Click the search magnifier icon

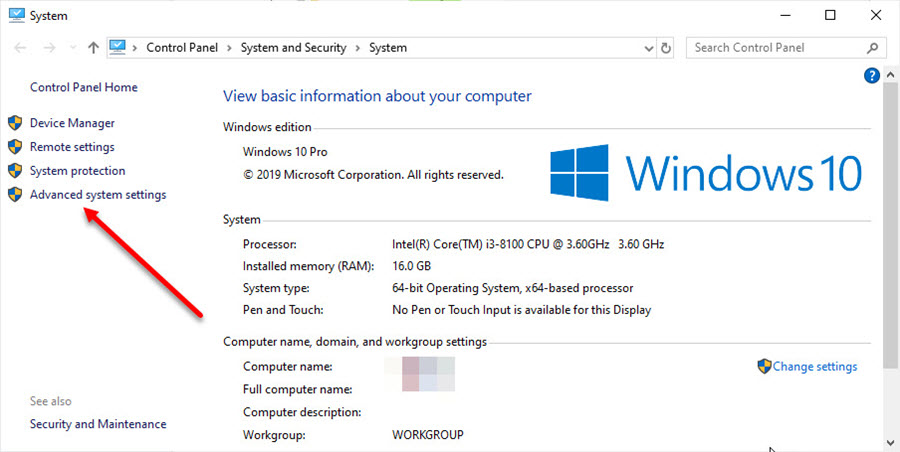coord(872,48)
